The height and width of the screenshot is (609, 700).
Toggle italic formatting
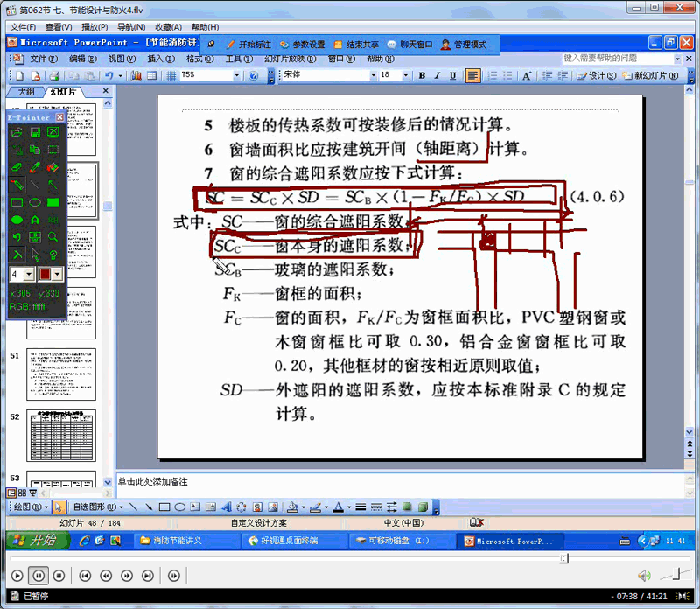(x=437, y=75)
